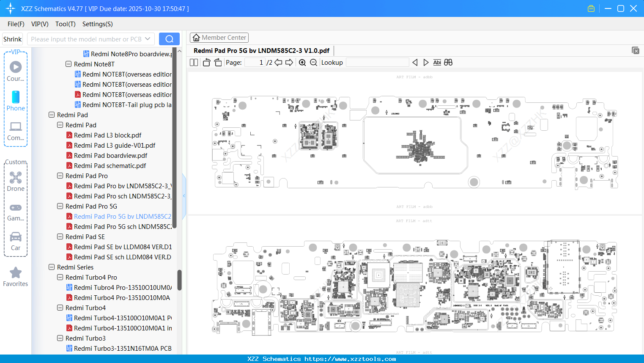This screenshot has width=644, height=363.
Task: Open the Phone category in sidebar
Action: [16, 101]
